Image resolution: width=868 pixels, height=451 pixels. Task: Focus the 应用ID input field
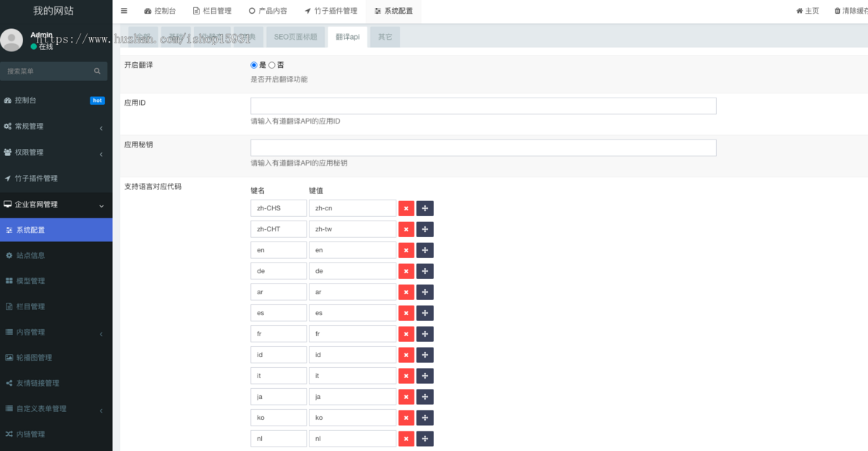(x=483, y=106)
